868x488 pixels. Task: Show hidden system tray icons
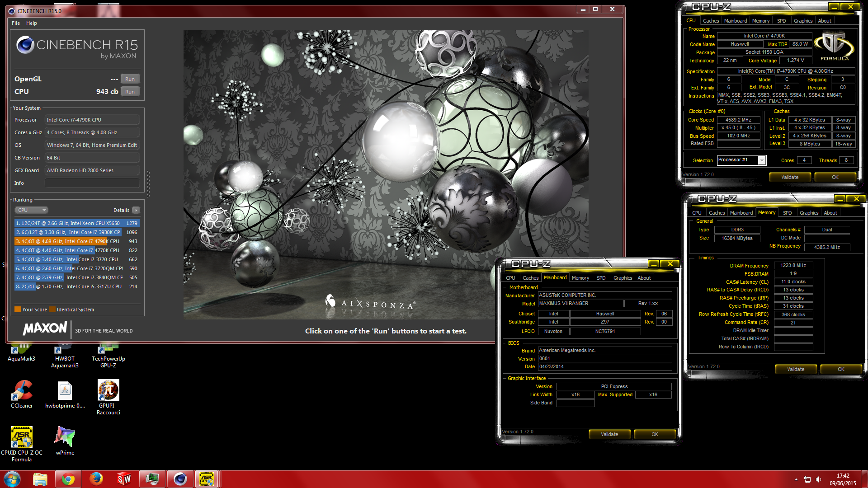point(796,479)
